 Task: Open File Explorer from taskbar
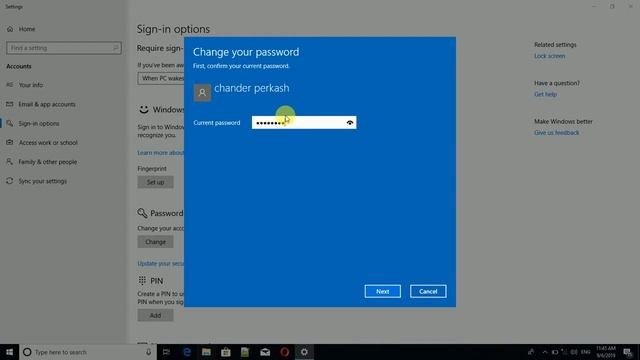(x=206, y=352)
